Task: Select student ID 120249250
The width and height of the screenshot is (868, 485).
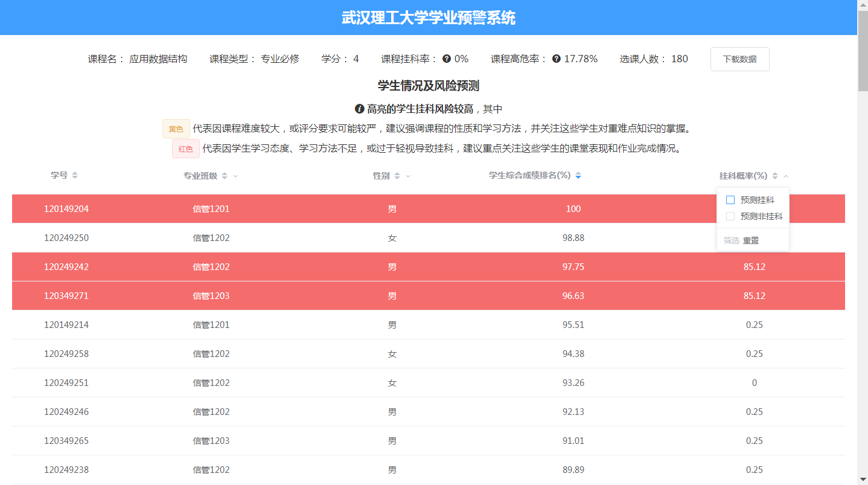Action: coord(66,238)
